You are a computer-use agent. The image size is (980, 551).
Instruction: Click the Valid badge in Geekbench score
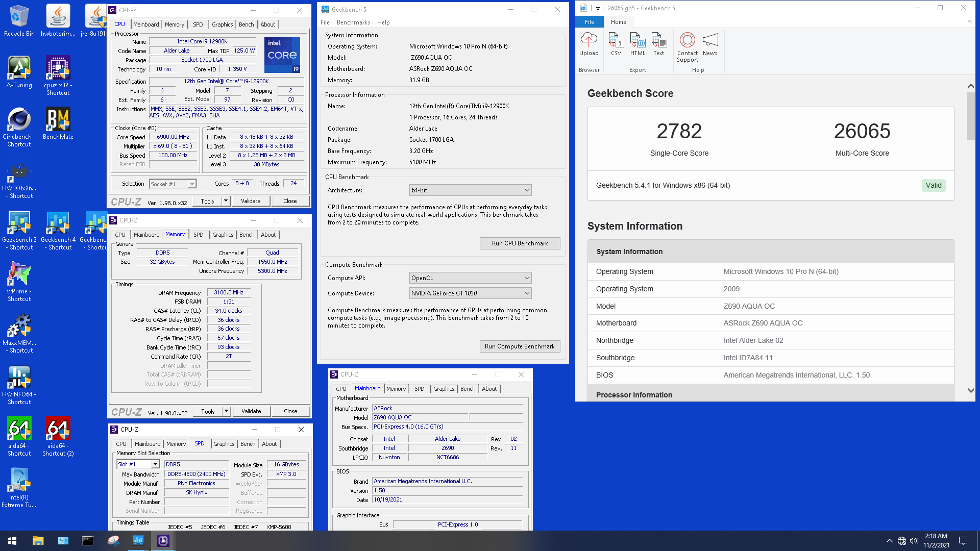tap(934, 185)
